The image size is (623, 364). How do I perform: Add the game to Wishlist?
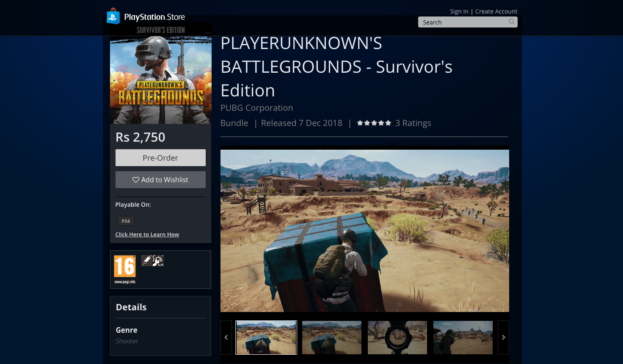(160, 180)
